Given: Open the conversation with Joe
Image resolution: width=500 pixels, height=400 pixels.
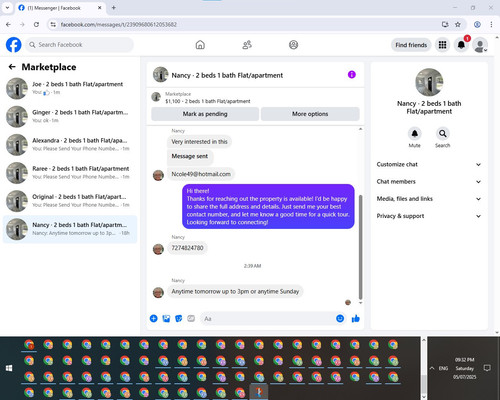Looking at the screenshot, I should coord(70,88).
